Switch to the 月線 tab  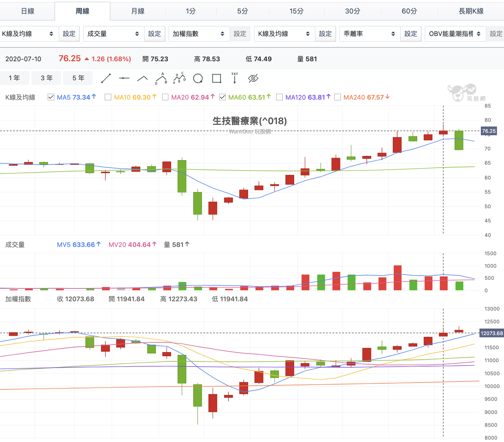click(138, 11)
